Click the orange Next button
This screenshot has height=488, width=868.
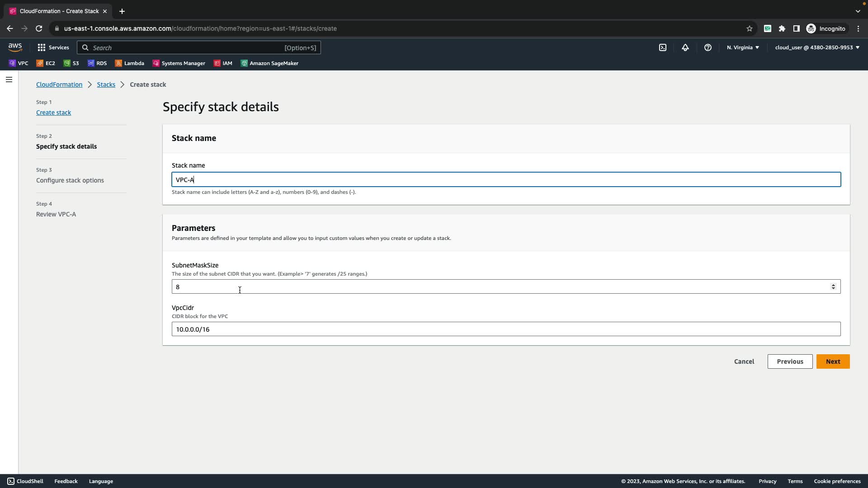click(833, 361)
